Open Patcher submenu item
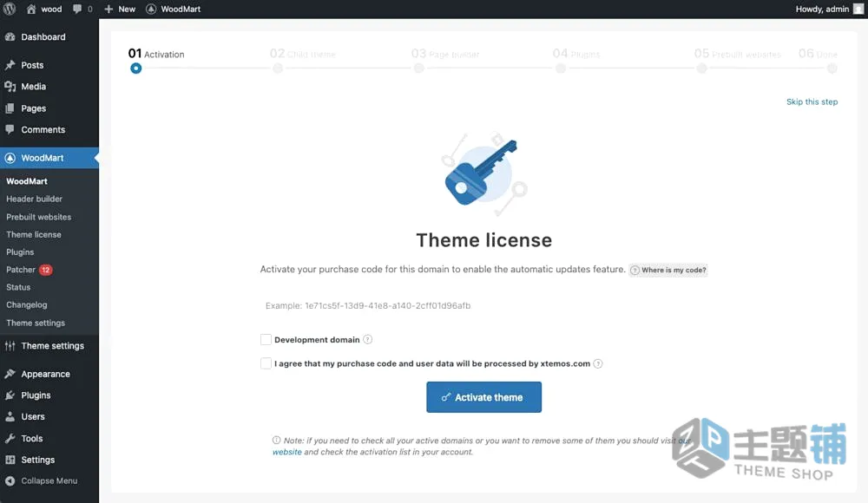This screenshot has width=868, height=503. pos(21,270)
